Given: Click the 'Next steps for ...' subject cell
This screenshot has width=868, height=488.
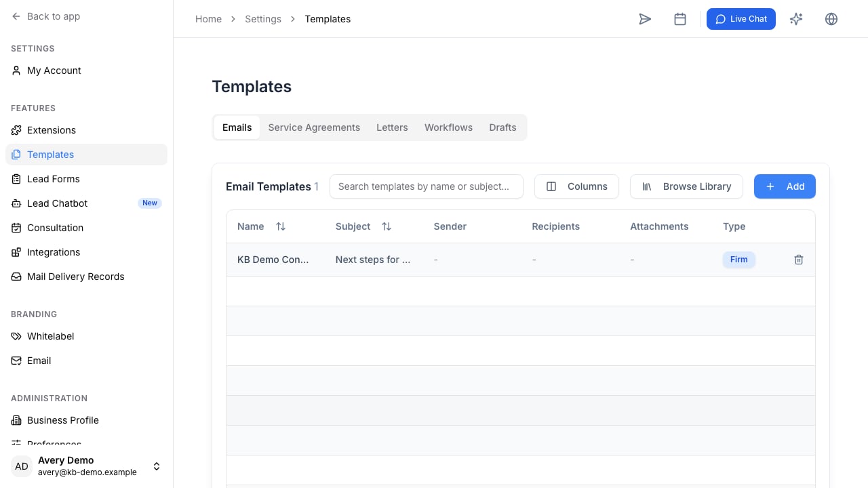Looking at the screenshot, I should 373,260.
